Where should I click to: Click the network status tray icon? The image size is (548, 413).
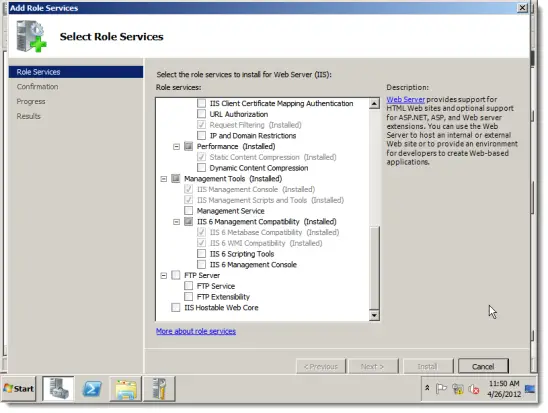tap(458, 389)
